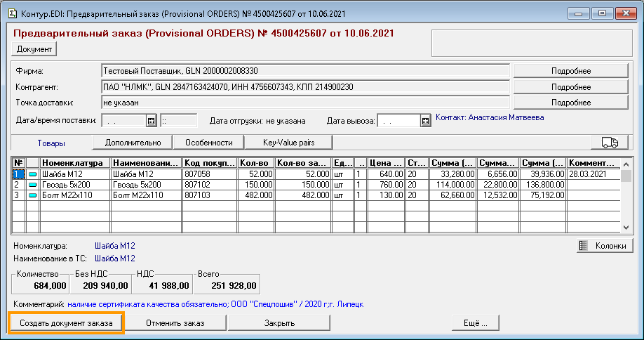Viewport: 644px width, 340px height.
Task: Click the delivery time input field
Action: click(179, 121)
